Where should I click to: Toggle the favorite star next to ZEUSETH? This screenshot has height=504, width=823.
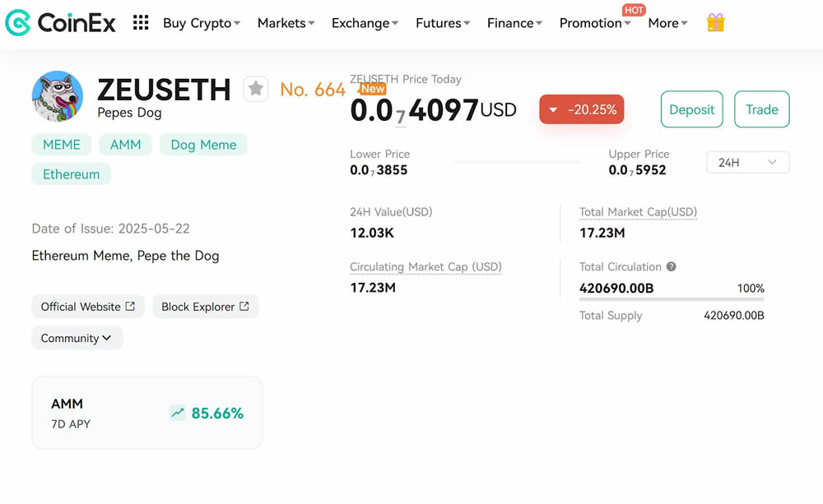coord(256,89)
